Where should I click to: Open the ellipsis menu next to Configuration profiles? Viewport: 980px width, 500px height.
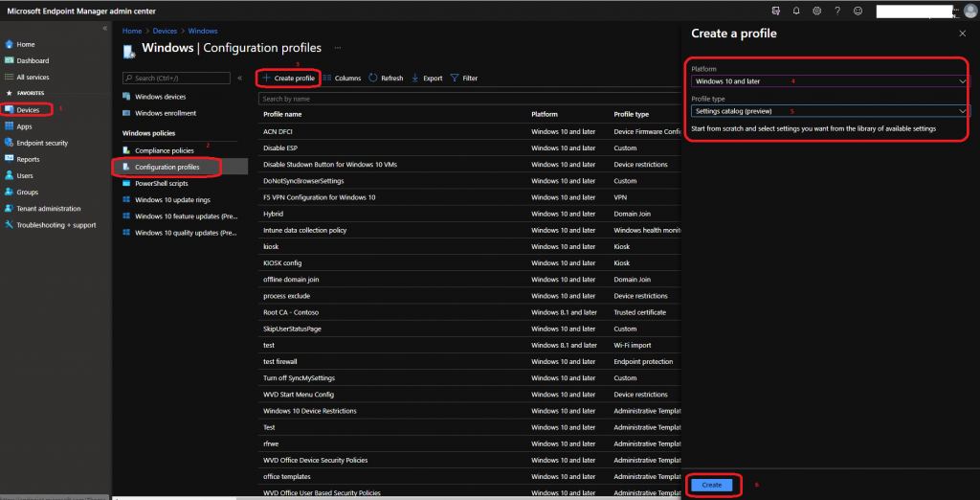click(338, 48)
